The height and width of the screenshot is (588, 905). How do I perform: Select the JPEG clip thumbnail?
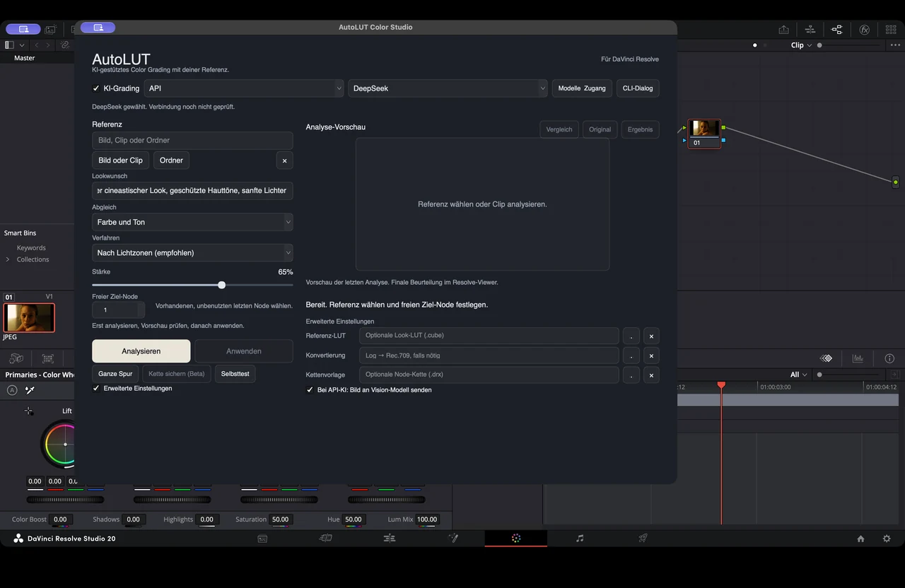pos(29,317)
